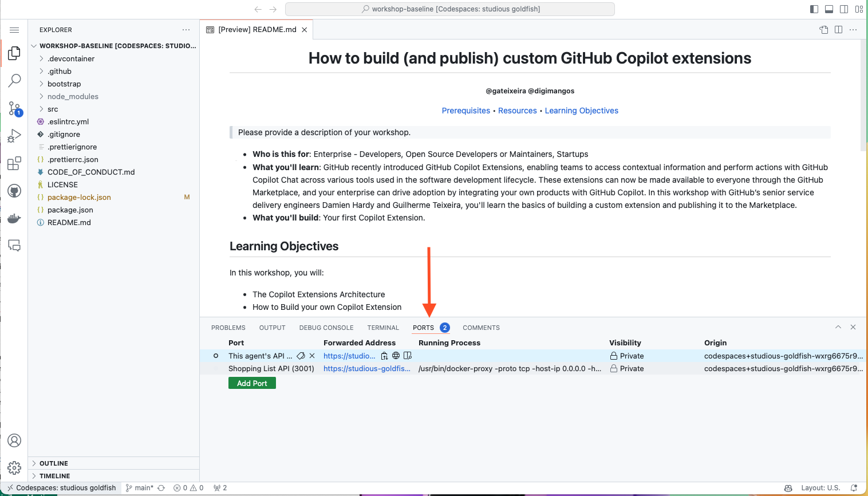
Task: Open Source Control view
Action: [14, 108]
